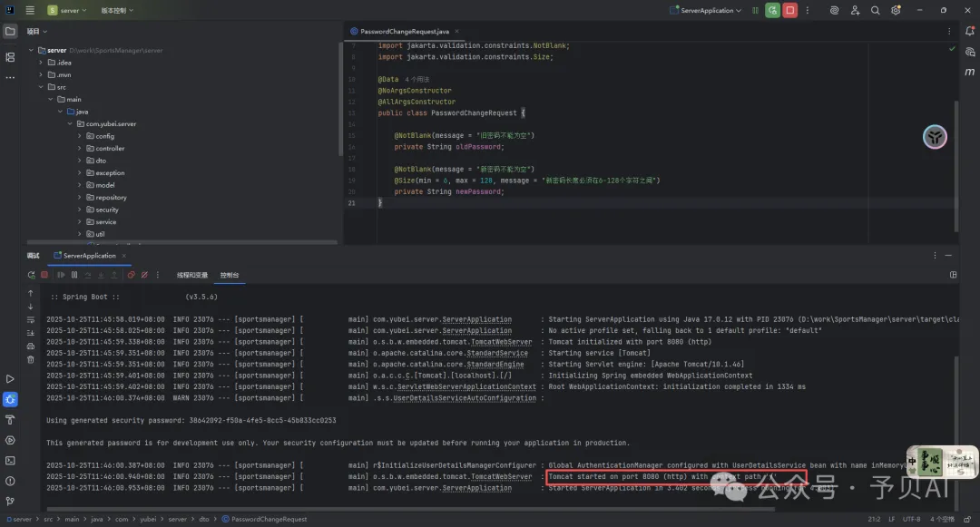Open more tool windows ellipsis in left sidebar
This screenshot has height=527, width=980.
10,77
